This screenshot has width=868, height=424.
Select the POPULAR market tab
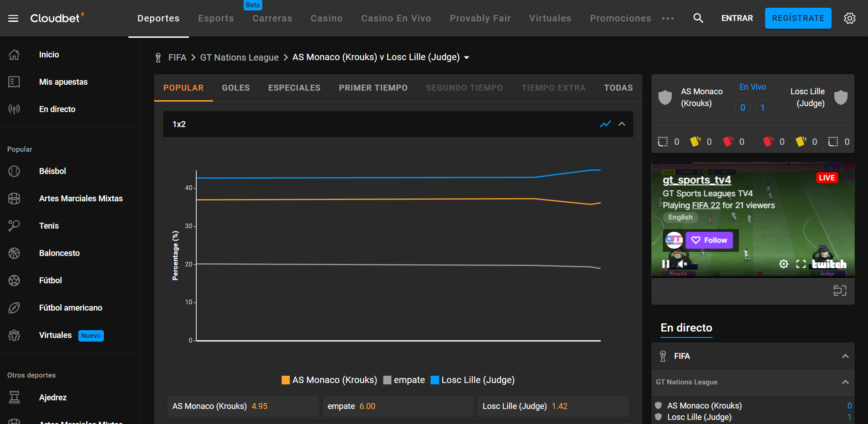pyautogui.click(x=184, y=88)
